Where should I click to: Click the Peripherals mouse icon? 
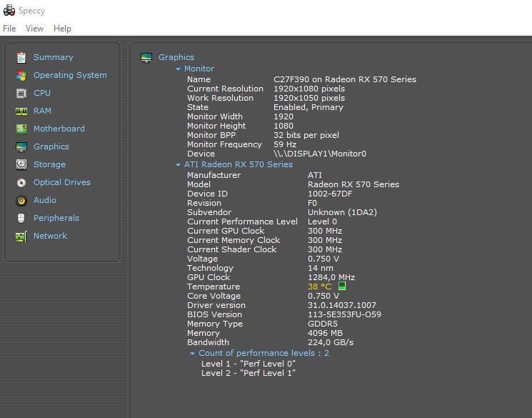tap(21, 218)
